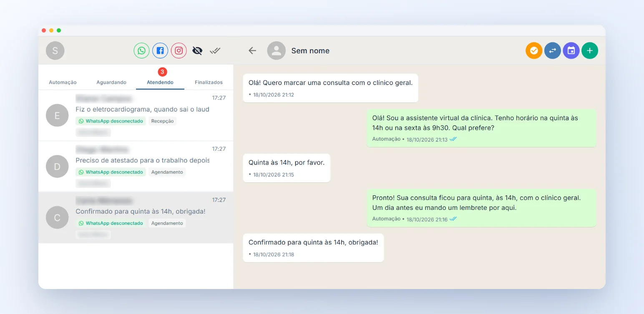This screenshot has width=644, height=314.
Task: Click the Agendamento tag on C conversation
Action: [167, 223]
